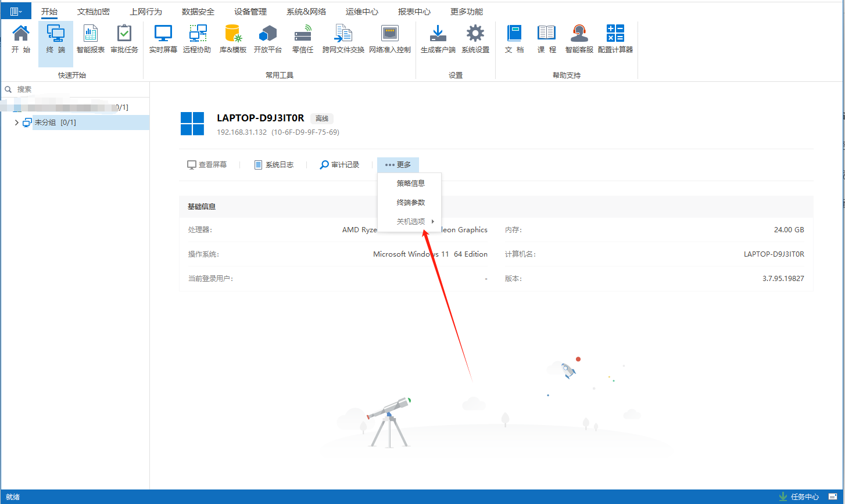
Task: Open 系统日志 for this terminal
Action: [274, 165]
